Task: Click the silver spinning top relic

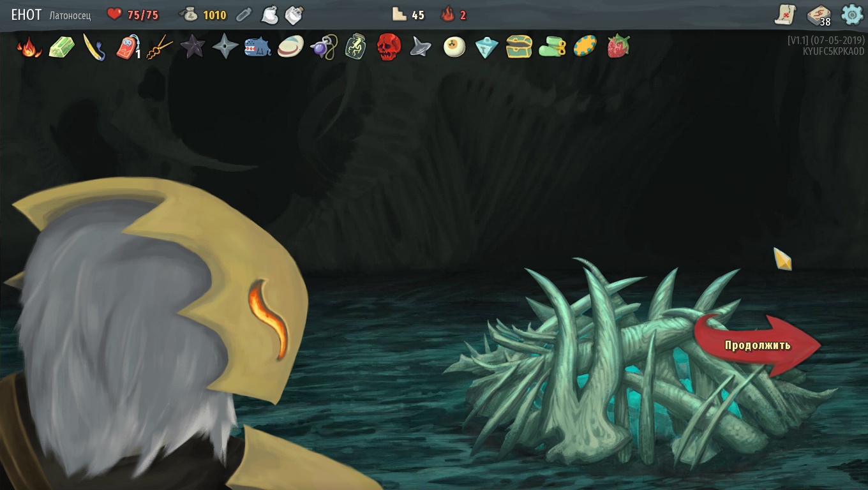Action: (421, 47)
